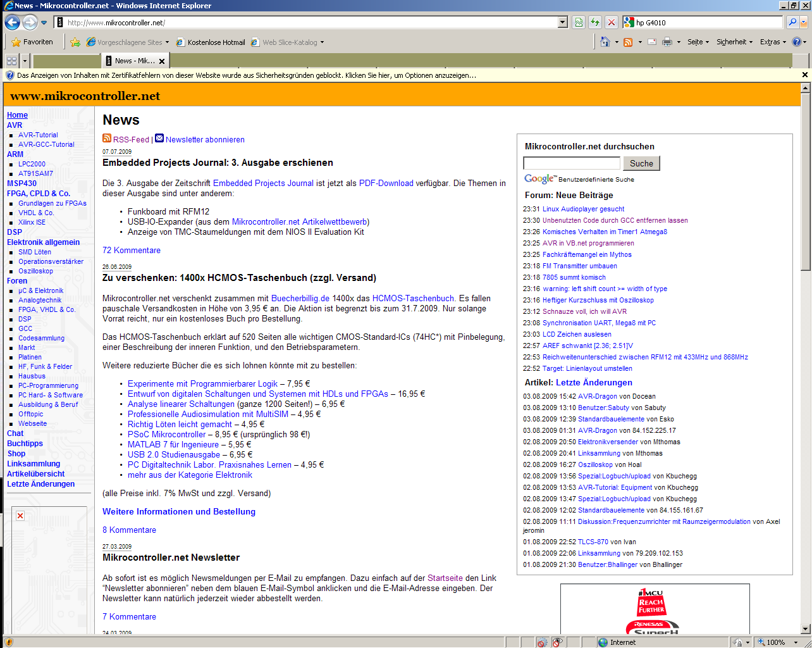Open the Chat sidebar link
The image size is (812, 648).
tap(15, 433)
